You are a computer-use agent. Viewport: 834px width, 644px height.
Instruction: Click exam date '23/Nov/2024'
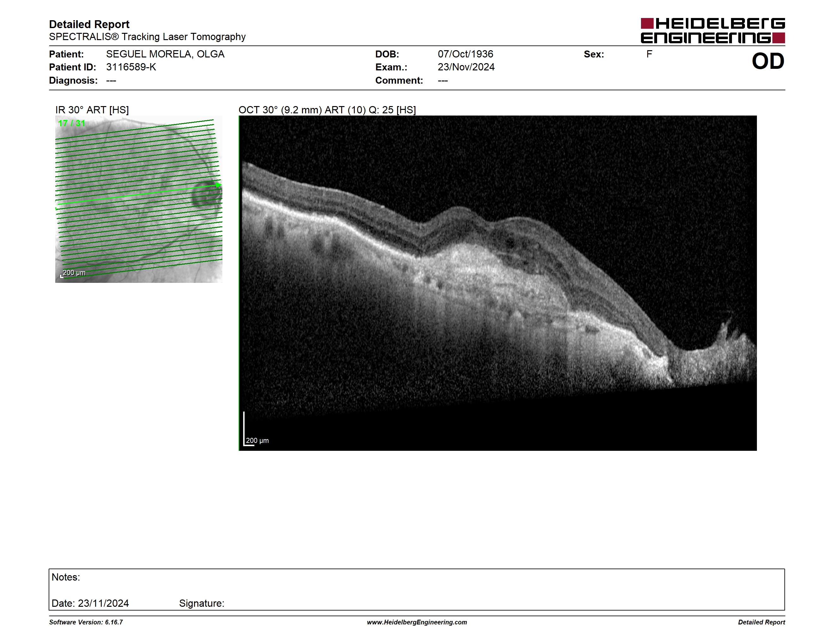pos(466,67)
